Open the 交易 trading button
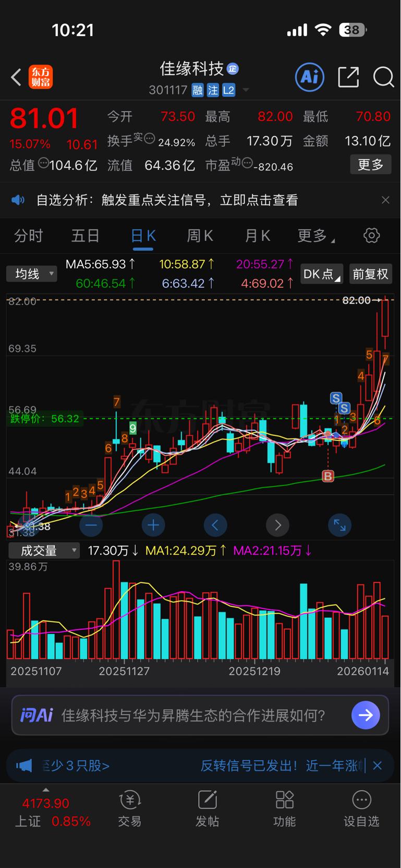The height and width of the screenshot is (868, 401). tap(129, 809)
